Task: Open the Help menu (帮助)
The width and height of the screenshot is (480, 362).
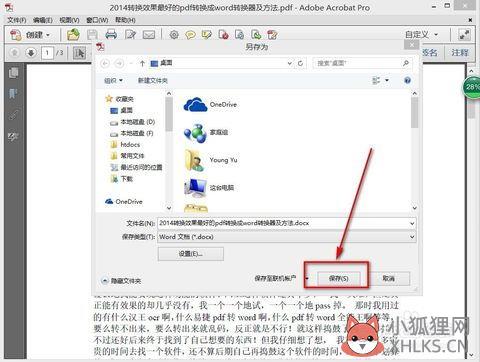Action: point(125,20)
